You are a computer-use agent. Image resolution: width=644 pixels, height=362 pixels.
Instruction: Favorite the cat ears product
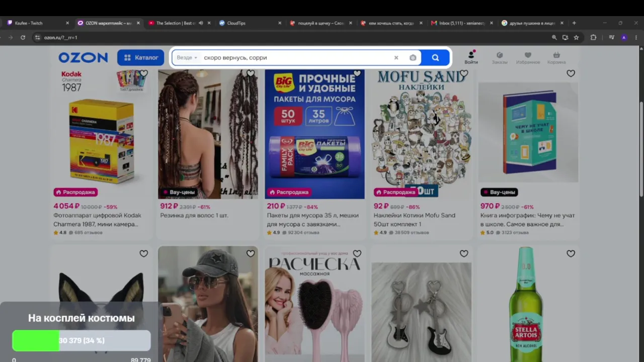pyautogui.click(x=144, y=254)
